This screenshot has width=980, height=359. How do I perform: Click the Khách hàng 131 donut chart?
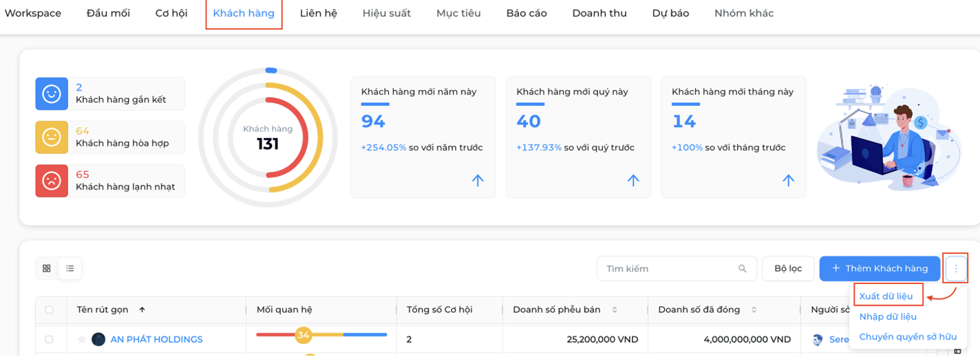268,138
